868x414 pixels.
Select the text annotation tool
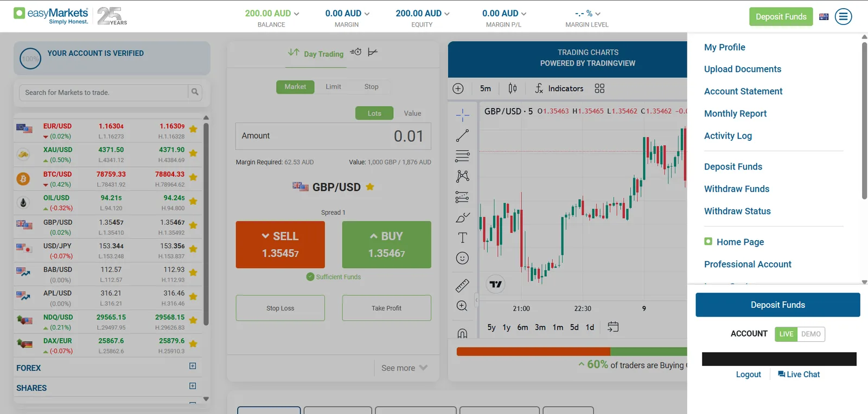tap(462, 237)
